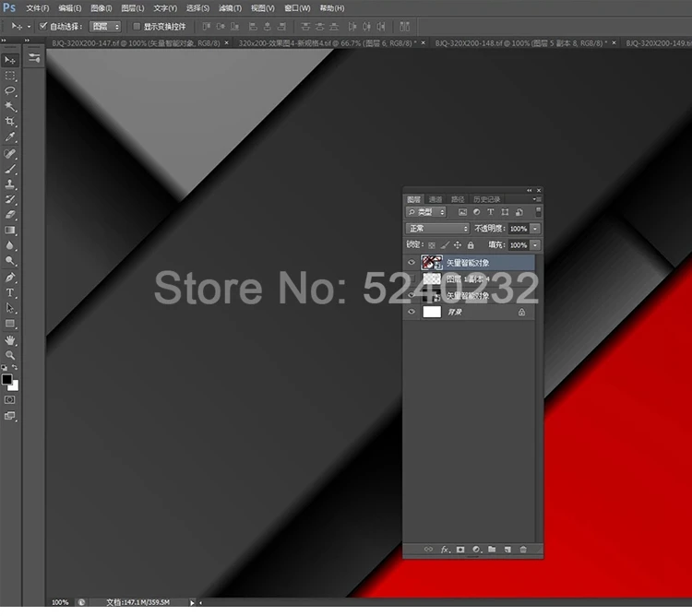This screenshot has width=692, height=616.
Task: Enable the 显示变换控件 checkbox
Action: 137,27
